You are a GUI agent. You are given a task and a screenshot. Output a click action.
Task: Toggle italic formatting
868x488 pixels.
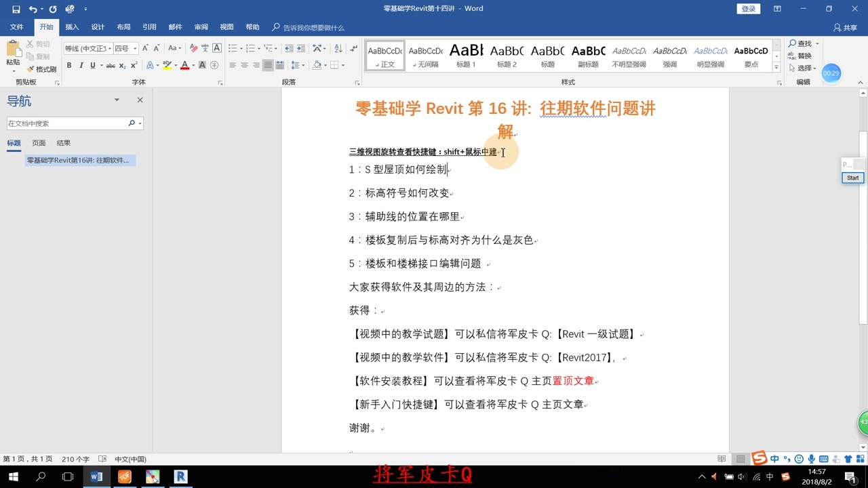81,66
